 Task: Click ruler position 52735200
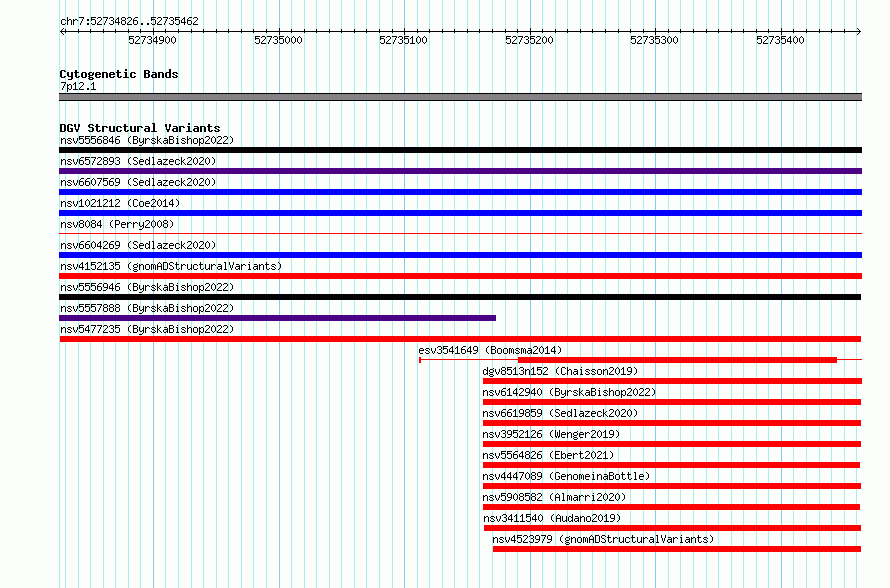(x=529, y=40)
